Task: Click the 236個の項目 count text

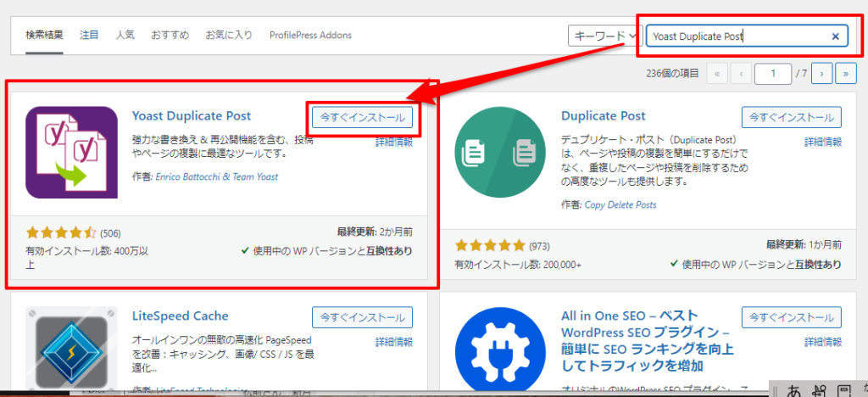Action: pos(672,73)
